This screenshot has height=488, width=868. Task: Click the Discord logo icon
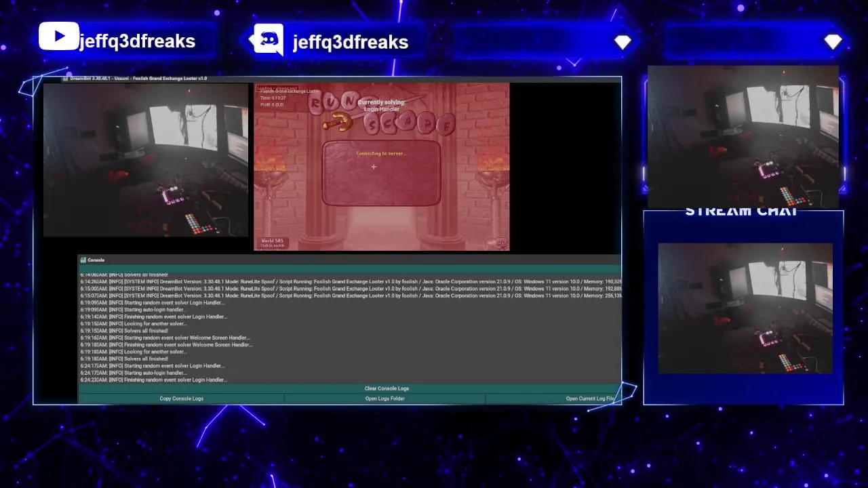click(268, 39)
